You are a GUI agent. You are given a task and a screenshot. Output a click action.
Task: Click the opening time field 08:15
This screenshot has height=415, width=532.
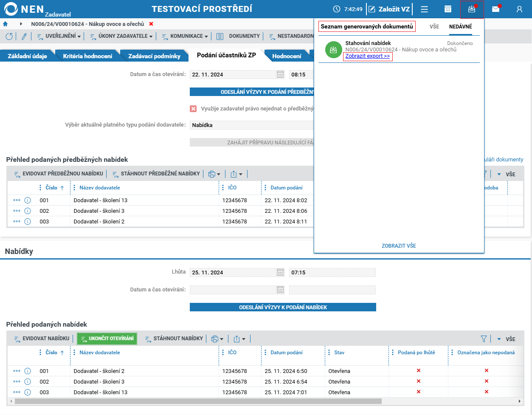pyautogui.click(x=301, y=74)
